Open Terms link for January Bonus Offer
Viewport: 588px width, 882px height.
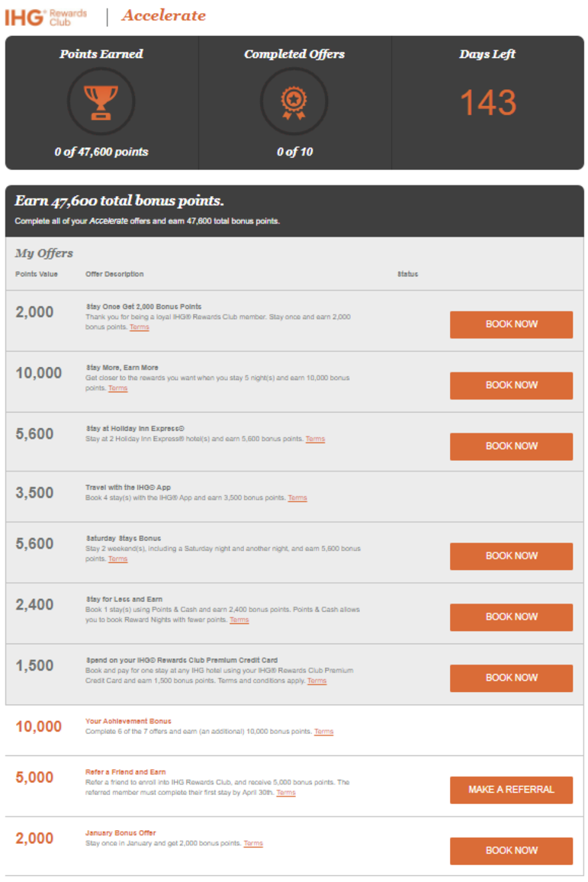[x=253, y=843]
